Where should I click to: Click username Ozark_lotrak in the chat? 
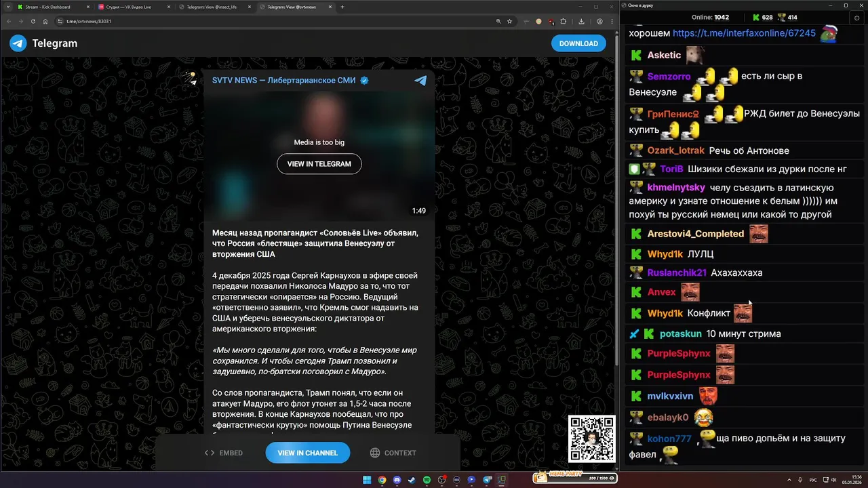[x=675, y=150]
